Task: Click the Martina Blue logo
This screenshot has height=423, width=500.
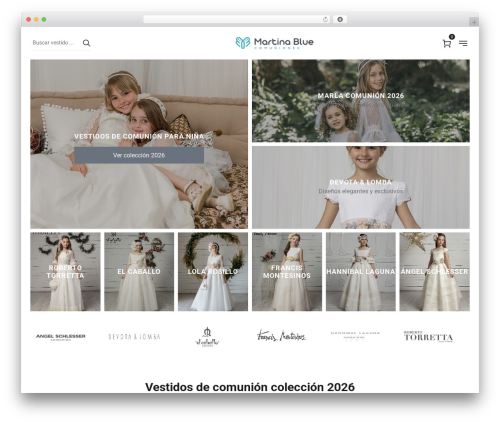Action: click(274, 43)
